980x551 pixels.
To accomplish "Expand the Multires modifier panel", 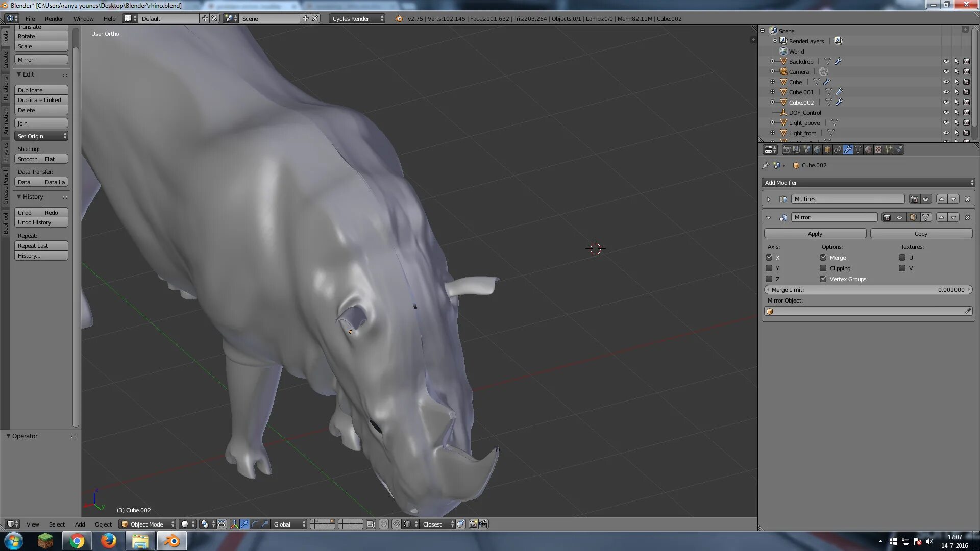I will pos(769,199).
